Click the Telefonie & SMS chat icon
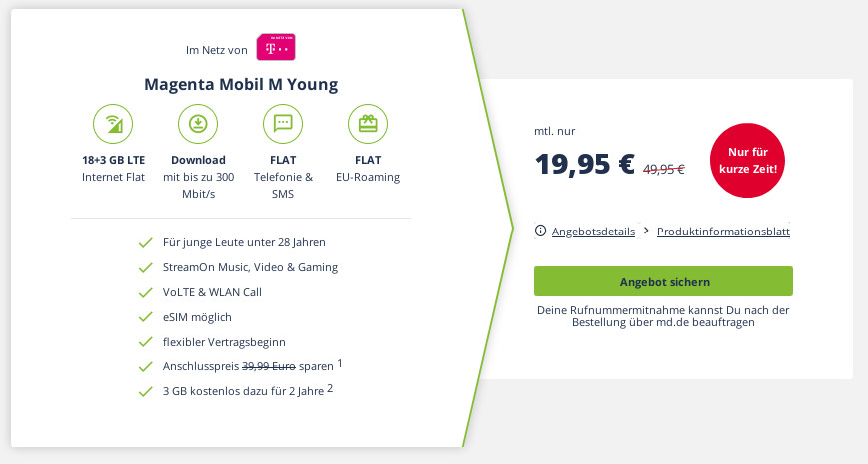 click(x=282, y=124)
